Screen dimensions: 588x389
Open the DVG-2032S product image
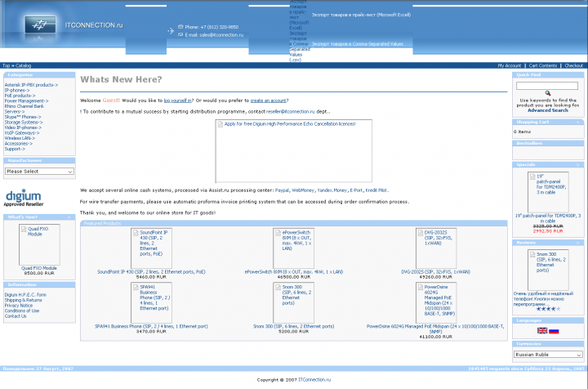tap(436, 248)
